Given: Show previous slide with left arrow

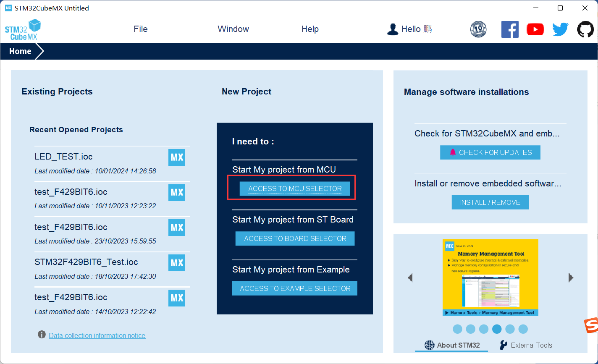Looking at the screenshot, I should tap(410, 278).
